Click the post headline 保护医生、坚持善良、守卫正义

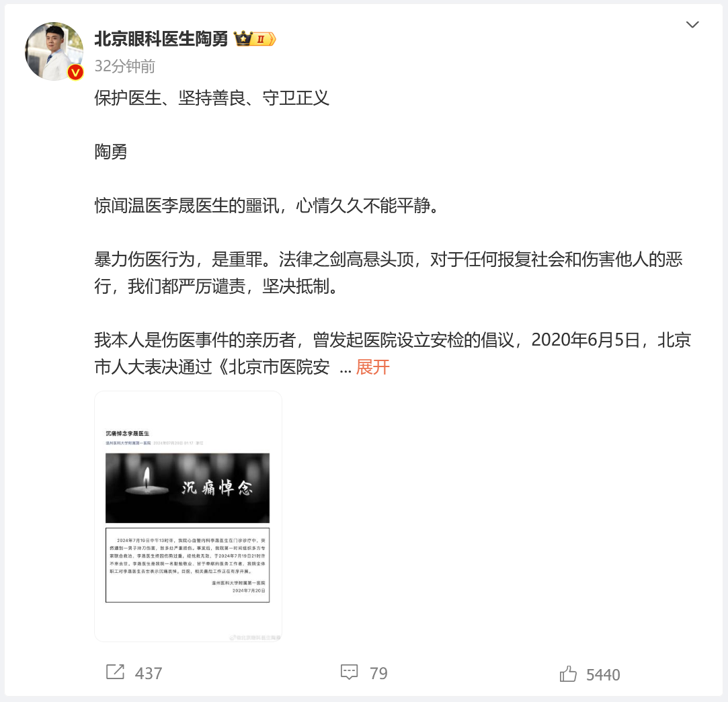point(212,98)
